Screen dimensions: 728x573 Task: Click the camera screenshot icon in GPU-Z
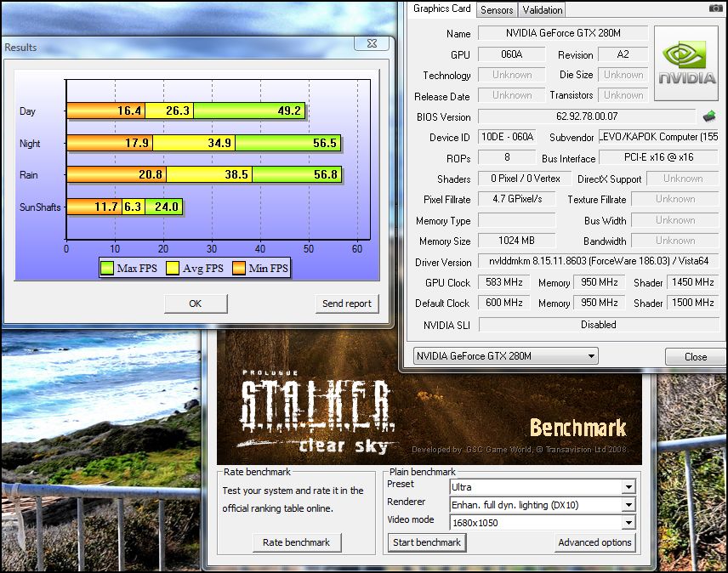pos(715,9)
